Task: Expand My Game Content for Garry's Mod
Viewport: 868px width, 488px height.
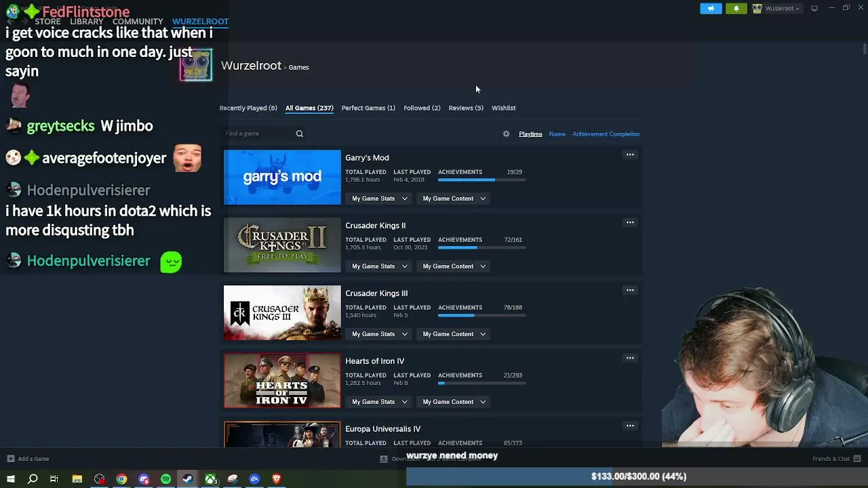Action: pyautogui.click(x=454, y=199)
